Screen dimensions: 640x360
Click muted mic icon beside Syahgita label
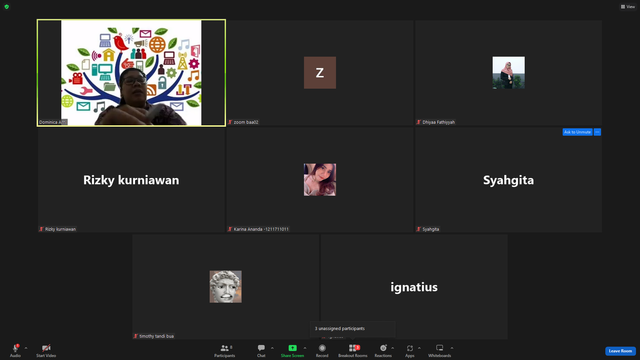tap(418, 229)
